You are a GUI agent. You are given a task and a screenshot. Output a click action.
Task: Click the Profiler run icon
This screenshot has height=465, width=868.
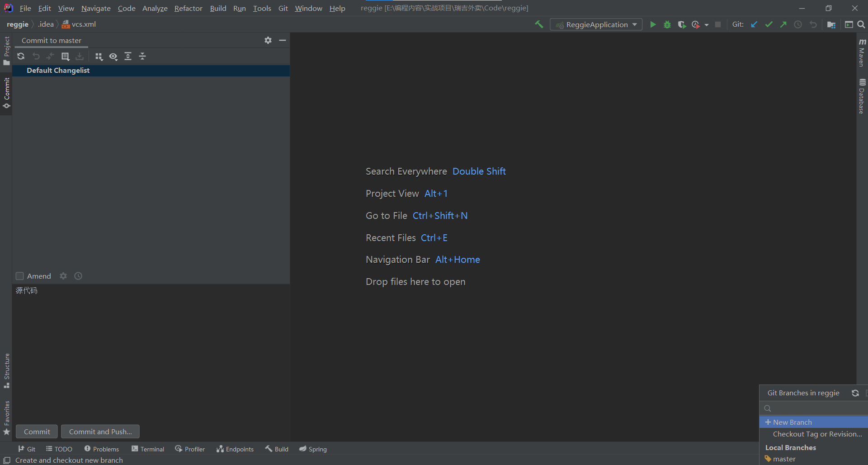(x=696, y=24)
